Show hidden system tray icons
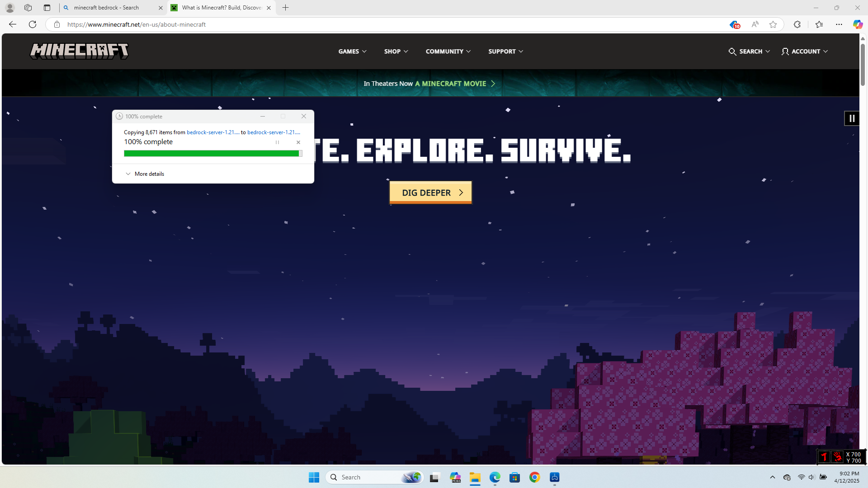 click(773, 477)
